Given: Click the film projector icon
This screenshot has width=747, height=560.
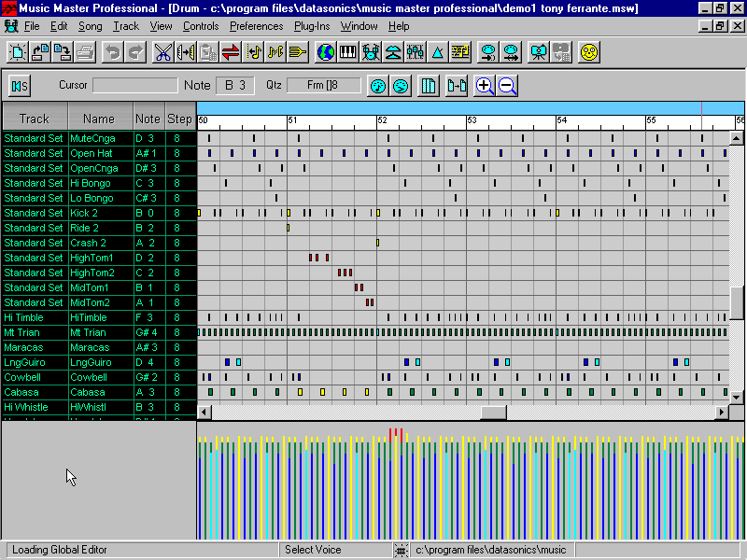Looking at the screenshot, I should tap(539, 52).
